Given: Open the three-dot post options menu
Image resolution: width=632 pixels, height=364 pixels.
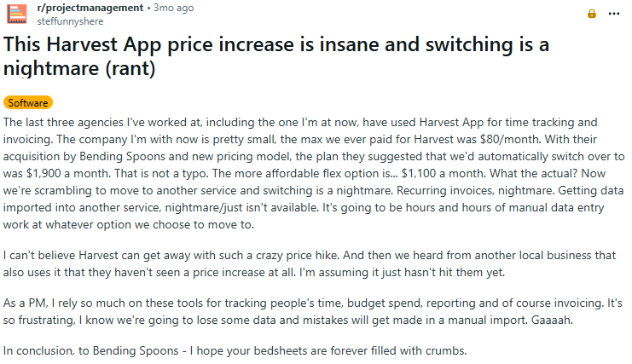Looking at the screenshot, I should point(614,14).
